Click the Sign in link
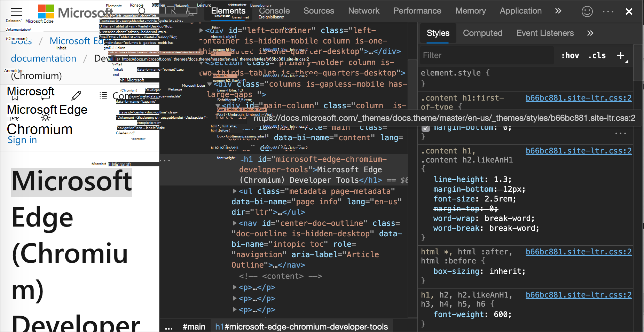 click(22, 140)
